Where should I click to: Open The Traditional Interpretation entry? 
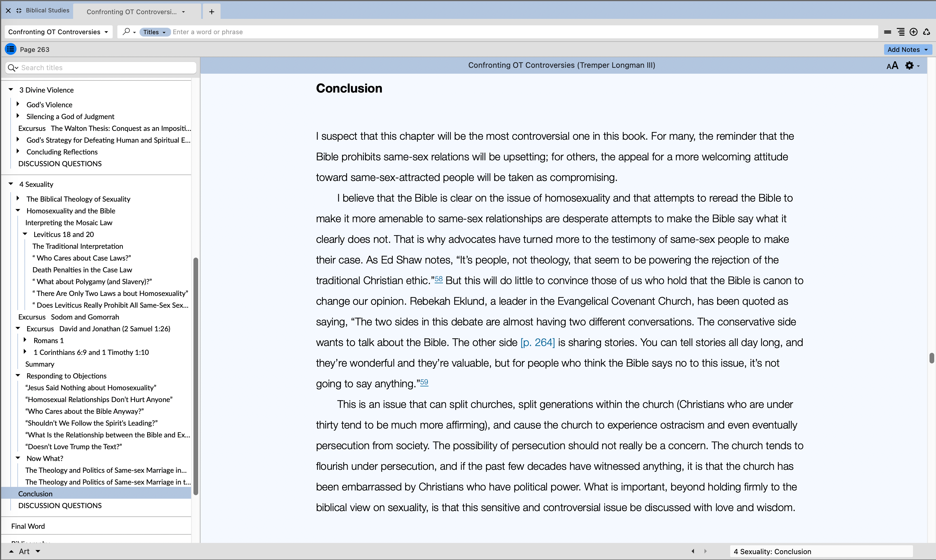(78, 246)
